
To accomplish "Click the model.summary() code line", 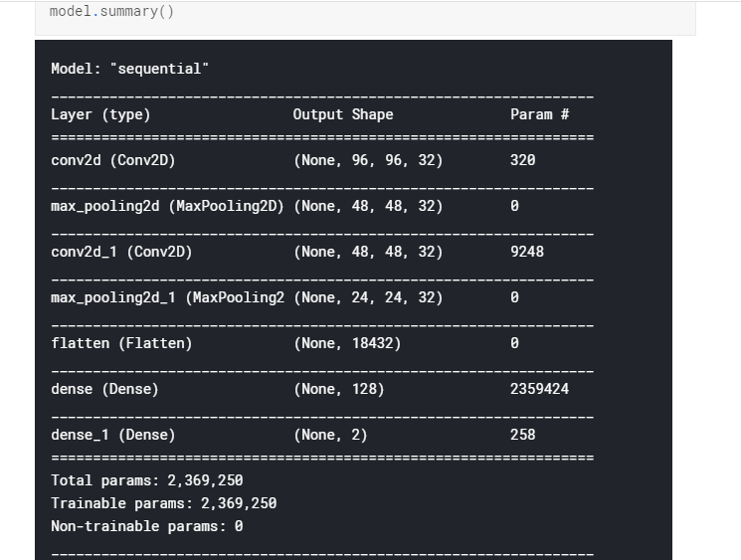I will pos(112,11).
